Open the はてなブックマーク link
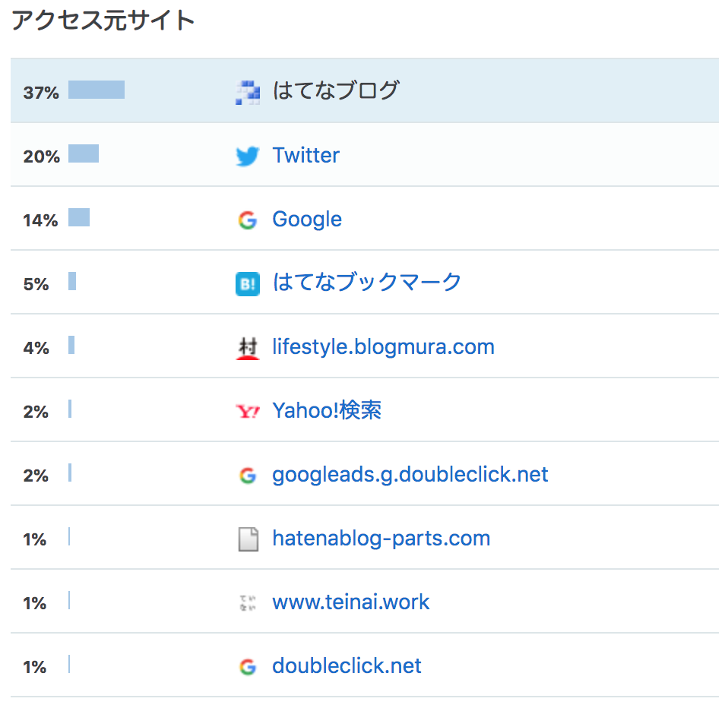 pyautogui.click(x=367, y=283)
